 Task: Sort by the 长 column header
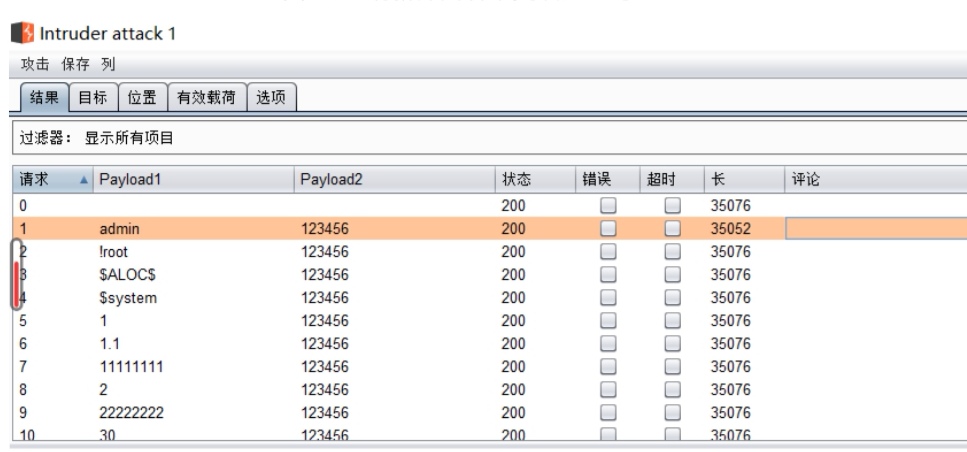tap(744, 179)
